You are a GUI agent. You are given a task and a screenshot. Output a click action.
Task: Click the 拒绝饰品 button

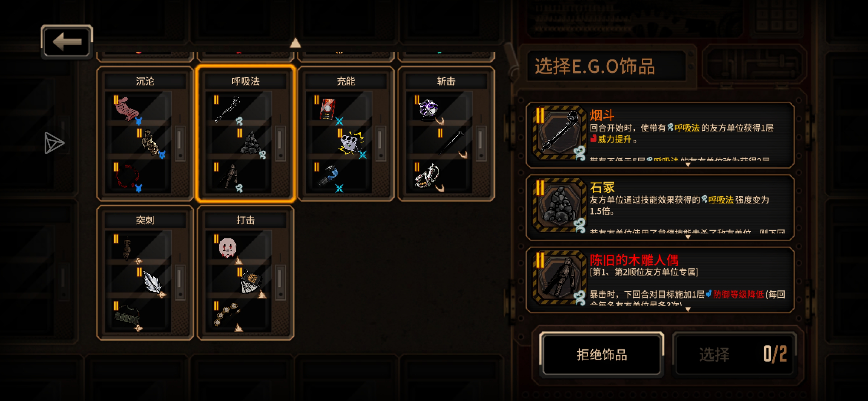coord(602,354)
